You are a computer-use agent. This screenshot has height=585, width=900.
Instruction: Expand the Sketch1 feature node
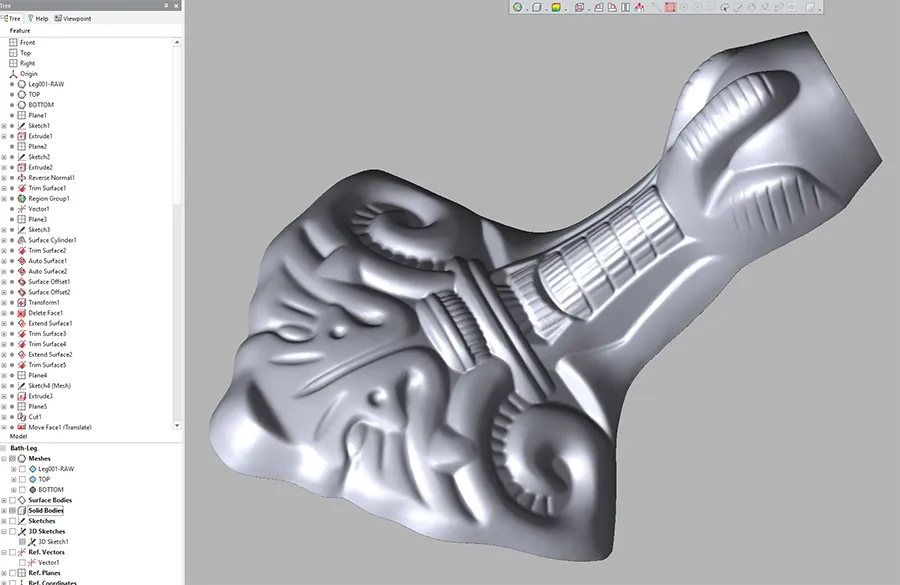click(4, 126)
